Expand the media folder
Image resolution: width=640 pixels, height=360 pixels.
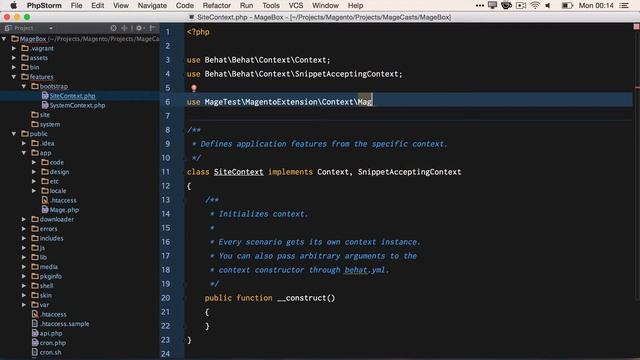click(24, 267)
